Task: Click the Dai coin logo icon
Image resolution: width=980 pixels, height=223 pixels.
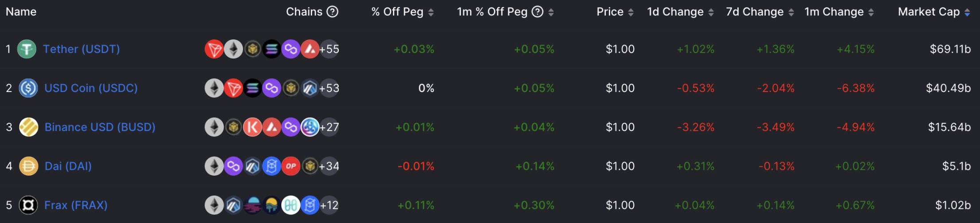Action: click(x=28, y=166)
